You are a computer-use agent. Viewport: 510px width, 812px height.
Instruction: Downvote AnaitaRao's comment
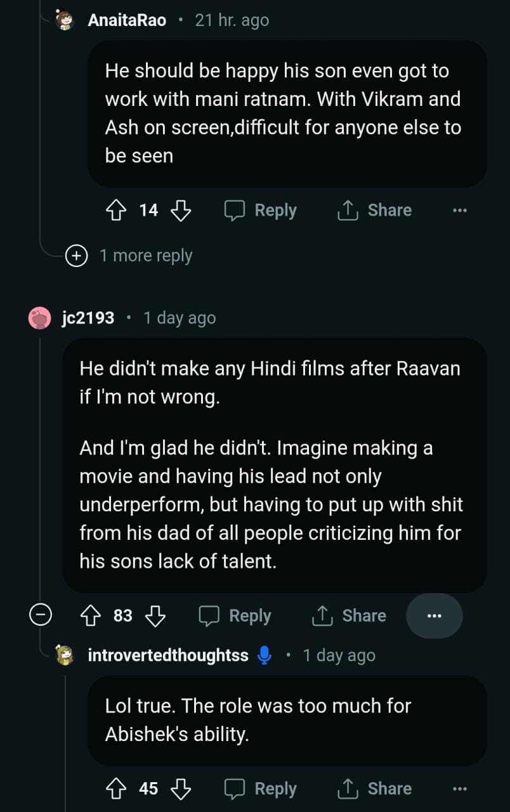181,210
